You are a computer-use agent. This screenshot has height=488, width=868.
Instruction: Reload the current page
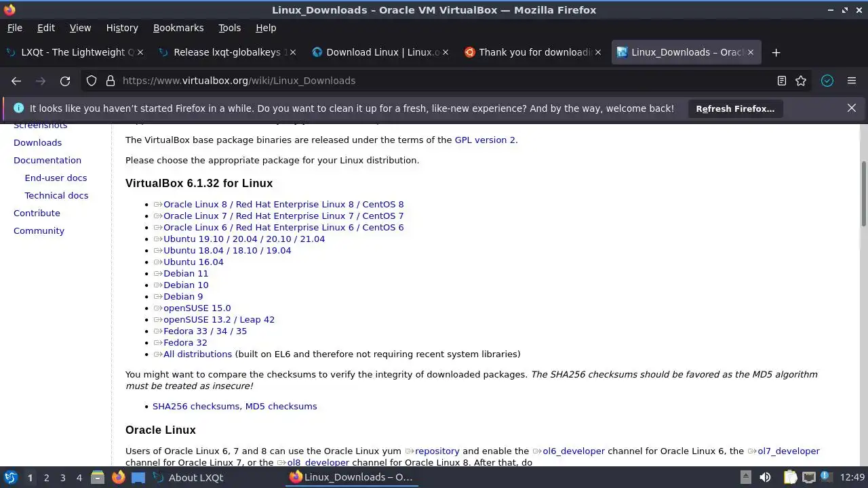tap(65, 81)
